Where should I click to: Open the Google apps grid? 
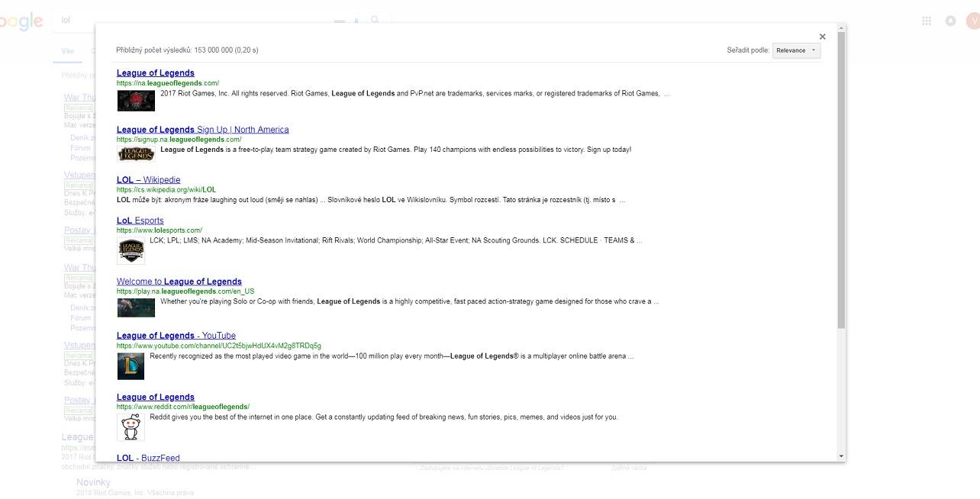pos(927,21)
